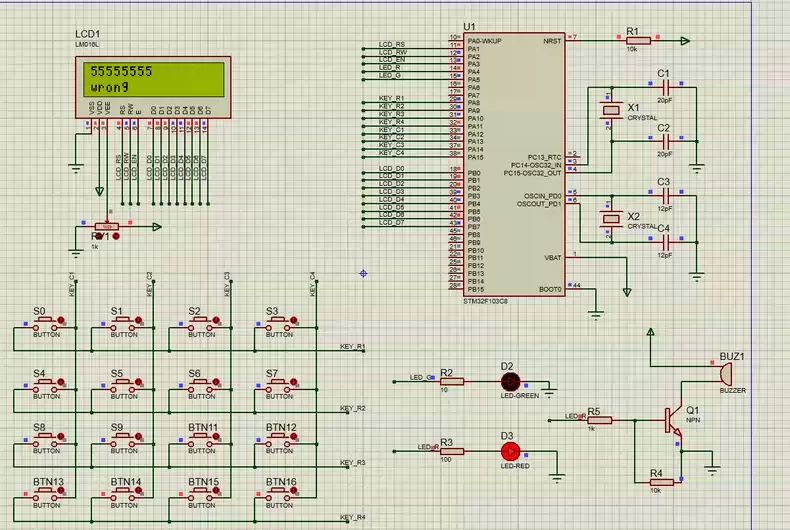Image resolution: width=790 pixels, height=530 pixels.
Task: Click the STM32F103C6 part name under U1
Action: (486, 301)
